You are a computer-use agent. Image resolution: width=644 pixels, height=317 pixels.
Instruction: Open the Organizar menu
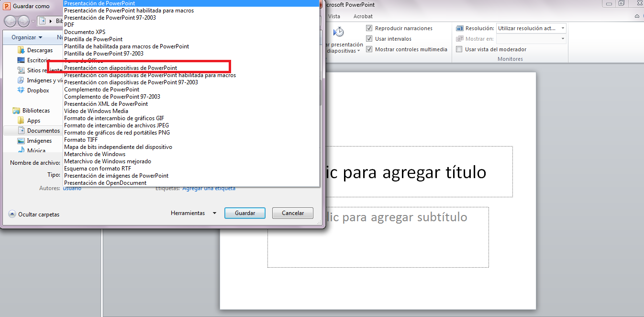[27, 37]
